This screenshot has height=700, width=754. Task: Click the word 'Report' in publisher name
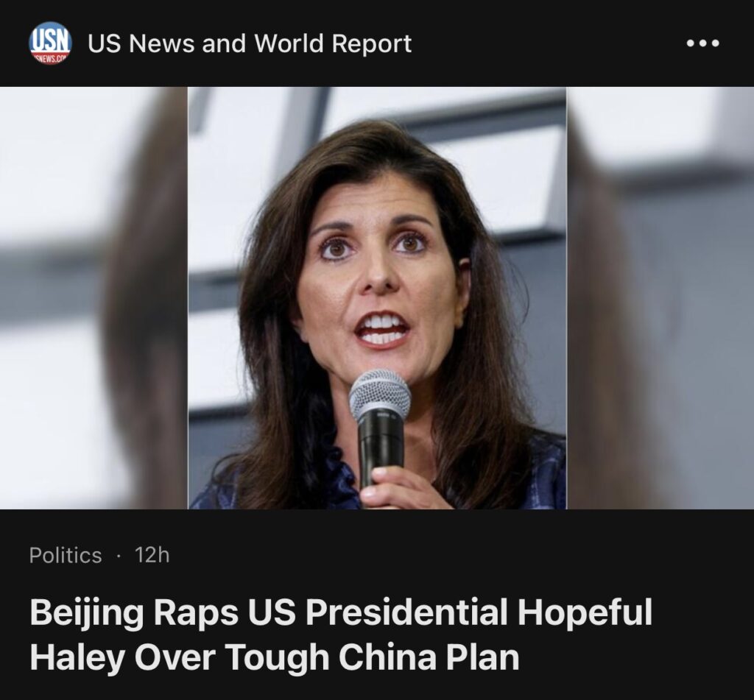coord(372,43)
